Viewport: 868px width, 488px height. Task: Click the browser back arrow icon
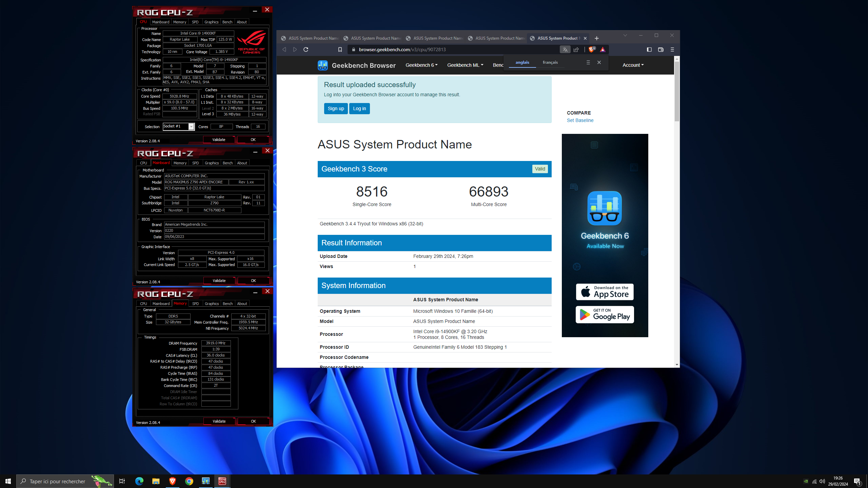coord(284,49)
